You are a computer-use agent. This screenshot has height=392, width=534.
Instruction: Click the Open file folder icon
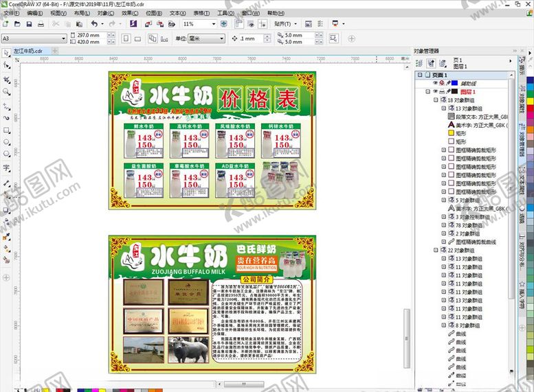pyautogui.click(x=17, y=24)
